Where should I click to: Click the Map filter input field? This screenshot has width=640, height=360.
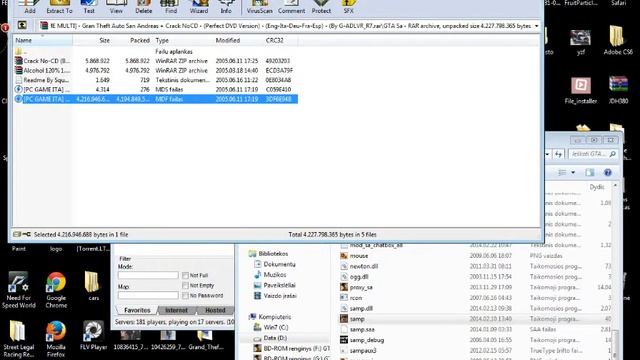pos(148,295)
